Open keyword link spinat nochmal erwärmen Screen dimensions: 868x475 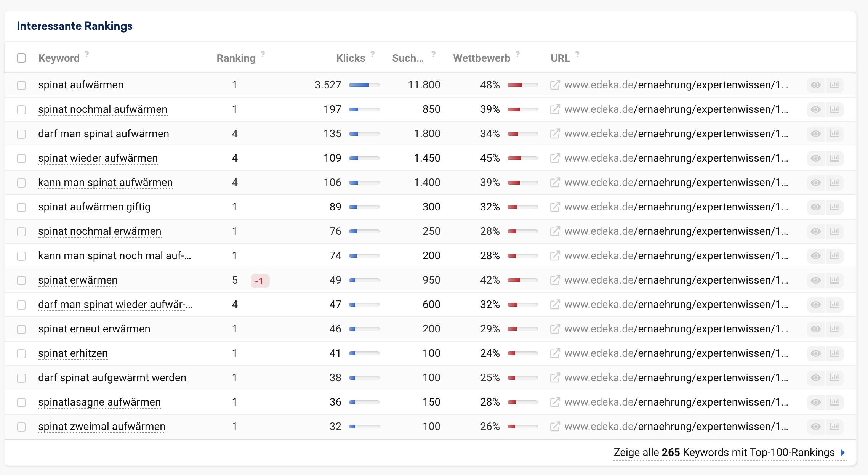point(100,231)
